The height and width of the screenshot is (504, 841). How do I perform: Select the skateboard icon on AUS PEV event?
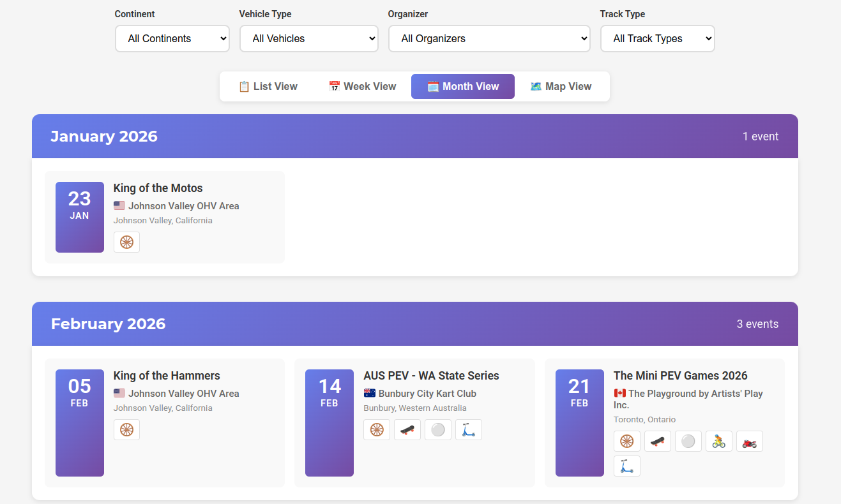(407, 429)
